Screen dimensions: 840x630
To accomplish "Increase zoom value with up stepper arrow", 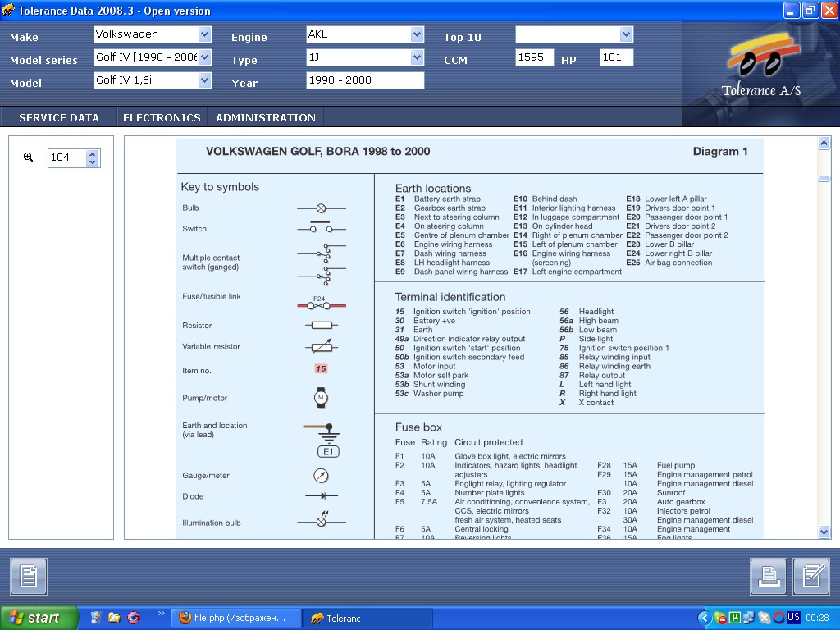I will pyautogui.click(x=93, y=153).
